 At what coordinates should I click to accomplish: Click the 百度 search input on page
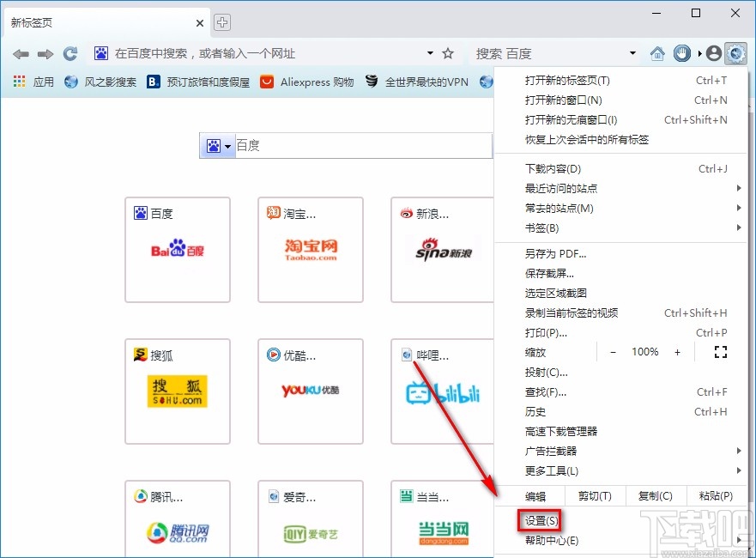click(364, 146)
